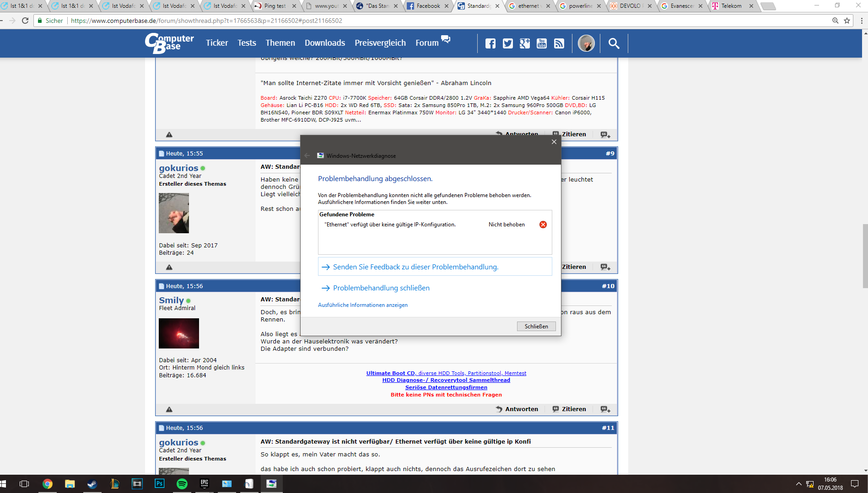The image size is (868, 493).
Task: Open Photoshop from the taskbar
Action: point(159,484)
